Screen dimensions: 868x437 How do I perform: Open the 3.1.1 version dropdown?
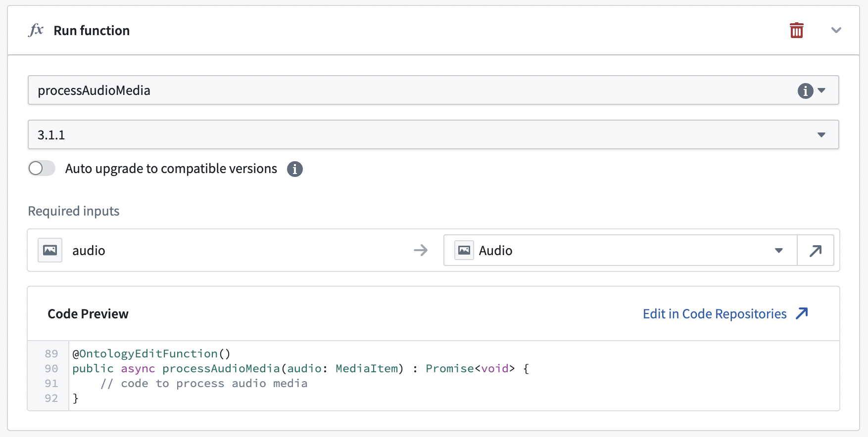(x=433, y=134)
